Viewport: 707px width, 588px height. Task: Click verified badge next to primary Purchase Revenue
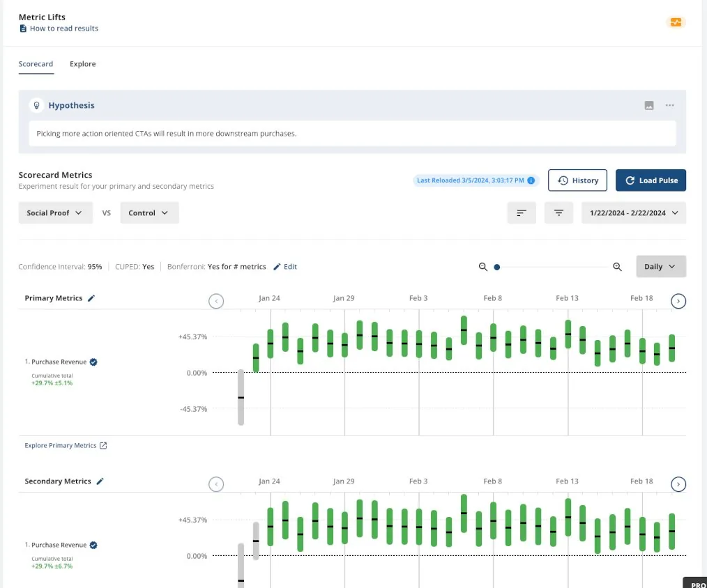coord(93,362)
